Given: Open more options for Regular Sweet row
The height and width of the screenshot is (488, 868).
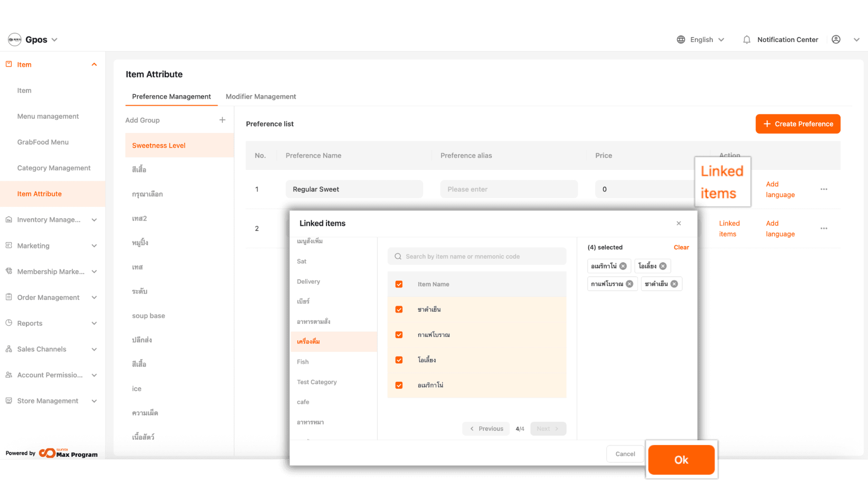Looking at the screenshot, I should click(x=824, y=189).
